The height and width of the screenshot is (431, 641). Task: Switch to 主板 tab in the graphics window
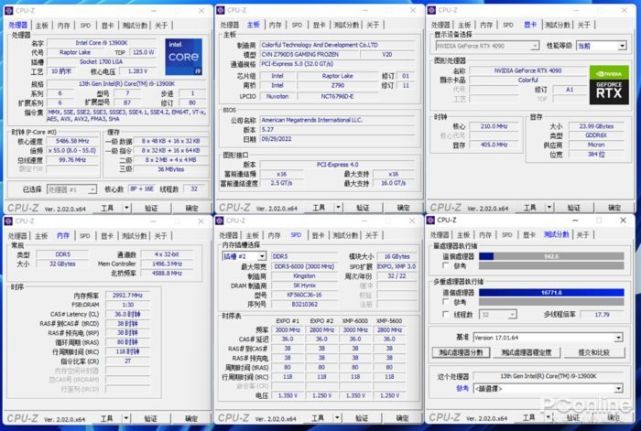[464, 25]
